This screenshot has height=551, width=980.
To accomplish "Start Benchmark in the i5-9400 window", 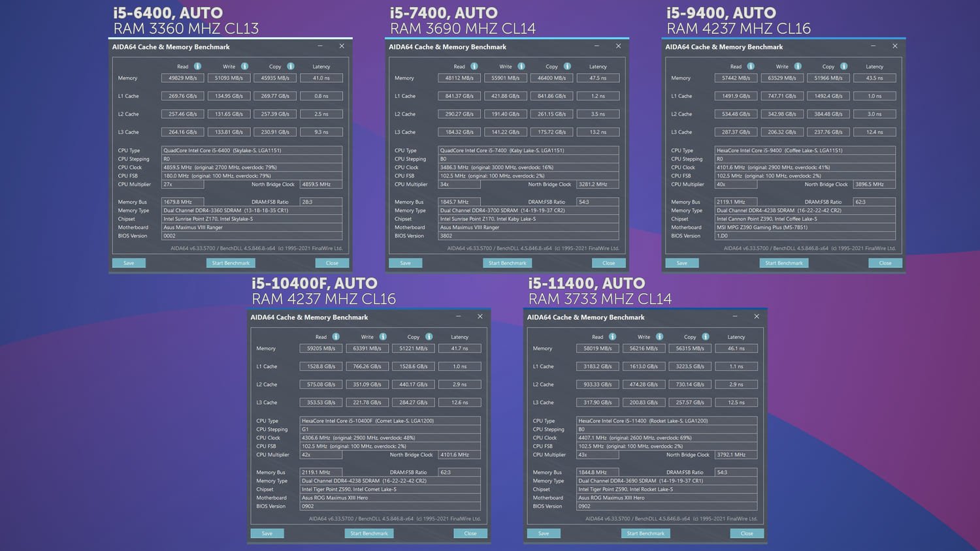I will (x=784, y=263).
